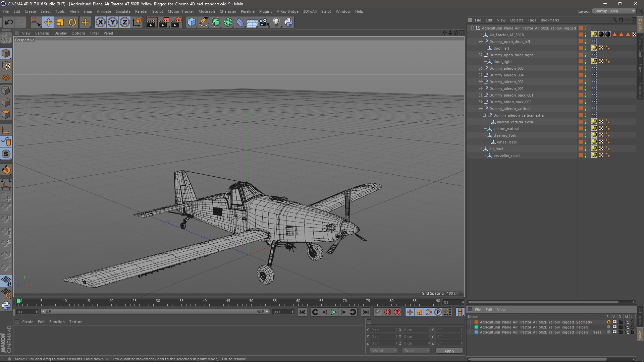
Task: Go to the start of animation
Action: point(302,312)
